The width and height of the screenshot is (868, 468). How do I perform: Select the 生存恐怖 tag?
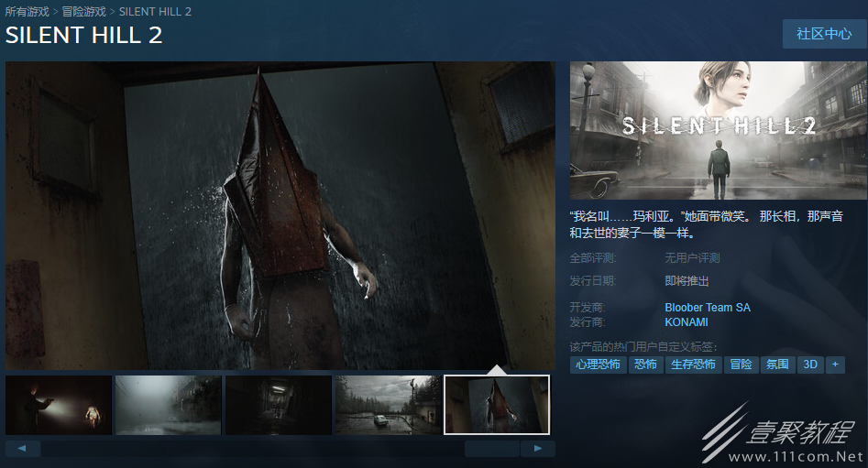pyautogui.click(x=693, y=365)
